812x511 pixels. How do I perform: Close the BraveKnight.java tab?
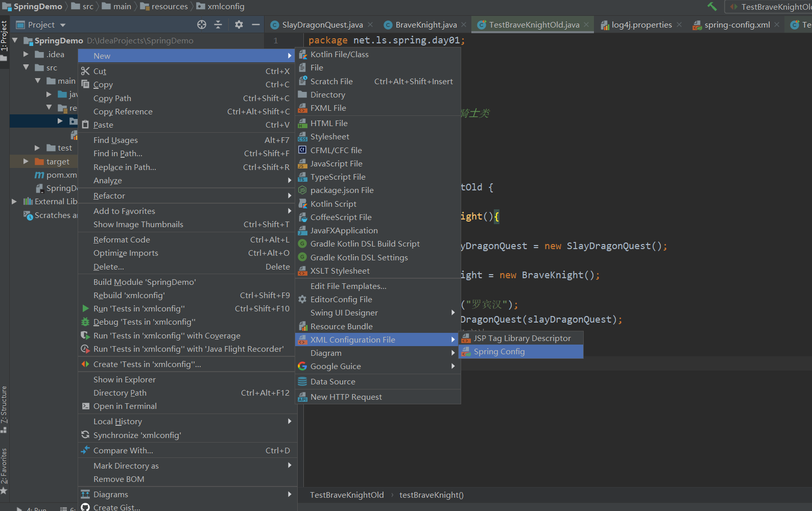464,25
